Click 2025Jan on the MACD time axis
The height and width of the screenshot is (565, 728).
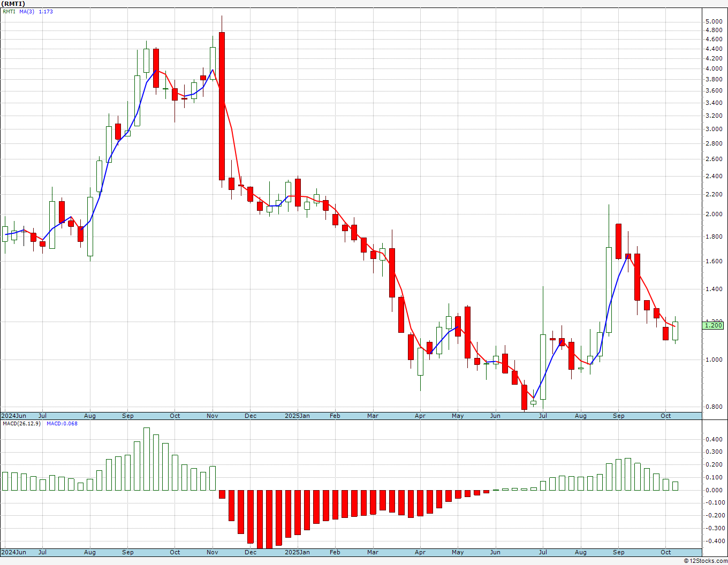[297, 552]
